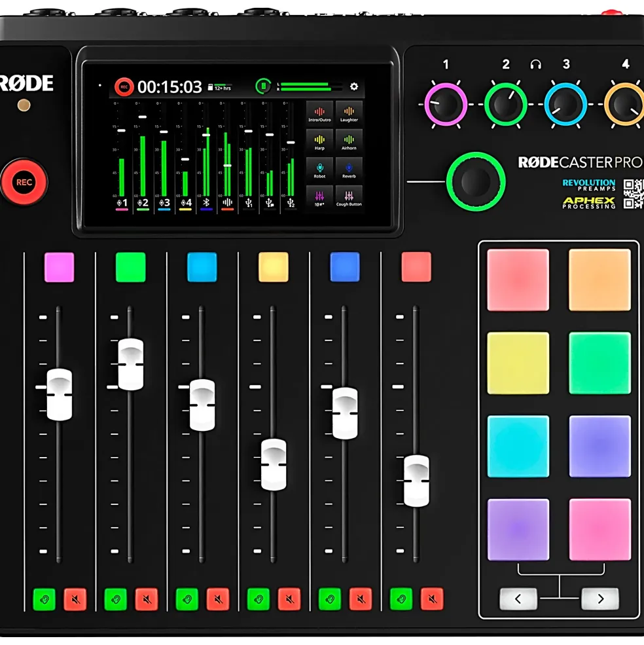
Task: Mute the dark blue channel's red mute button
Action: pyautogui.click(x=361, y=599)
